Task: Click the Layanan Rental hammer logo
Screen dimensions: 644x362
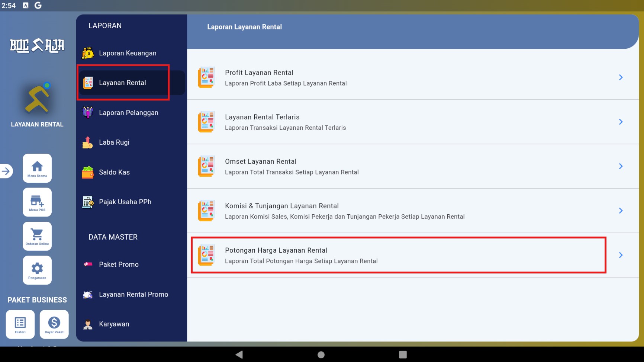Action: [x=37, y=98]
